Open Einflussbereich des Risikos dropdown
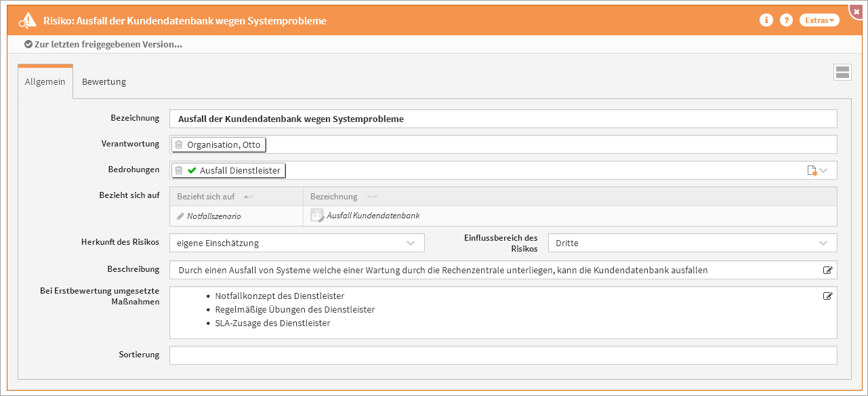The width and height of the screenshot is (868, 396). 823,243
